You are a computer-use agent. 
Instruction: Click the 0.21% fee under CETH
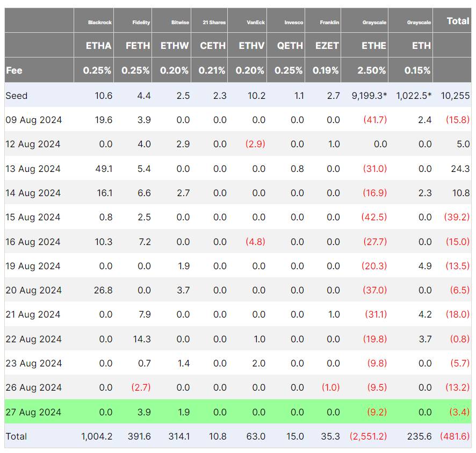click(212, 70)
